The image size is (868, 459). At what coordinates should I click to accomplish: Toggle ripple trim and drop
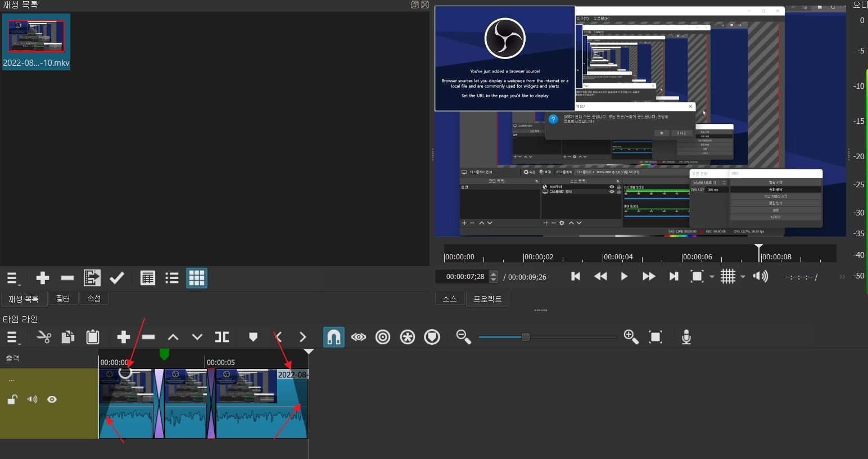pos(383,337)
